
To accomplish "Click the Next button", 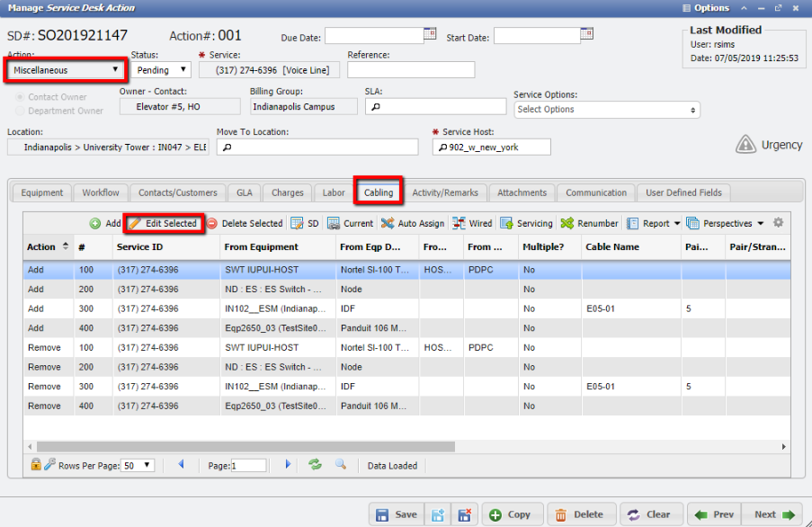I will (x=773, y=514).
